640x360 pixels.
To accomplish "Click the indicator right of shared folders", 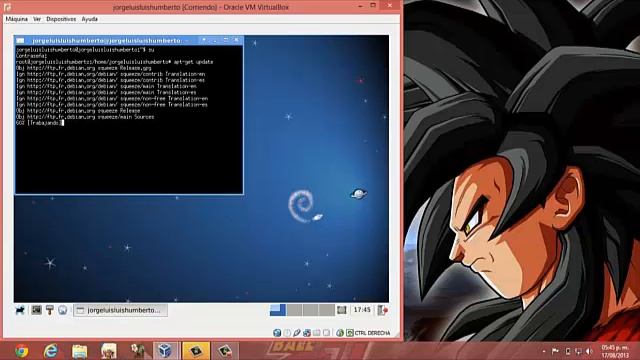I will (326, 333).
